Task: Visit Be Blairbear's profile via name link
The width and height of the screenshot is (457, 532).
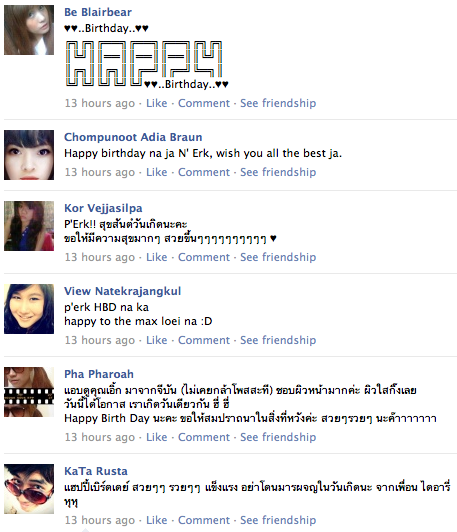Action: (x=98, y=12)
